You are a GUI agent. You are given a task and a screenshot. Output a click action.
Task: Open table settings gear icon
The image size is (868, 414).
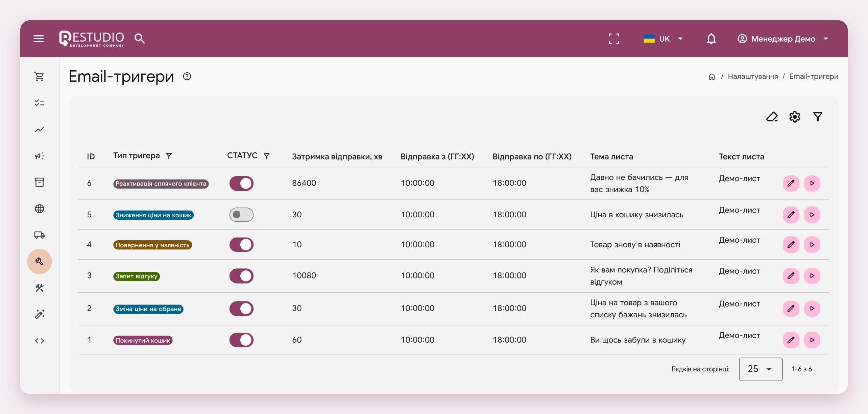pyautogui.click(x=795, y=117)
